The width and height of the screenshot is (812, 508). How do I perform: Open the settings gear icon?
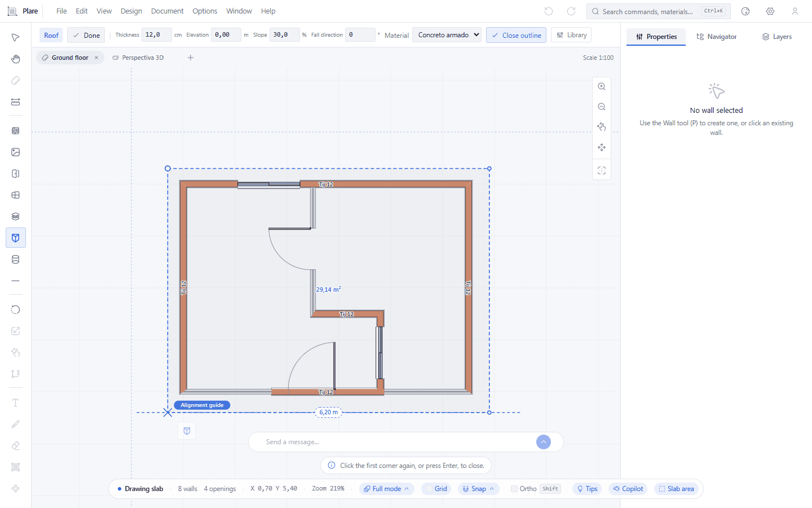click(770, 11)
